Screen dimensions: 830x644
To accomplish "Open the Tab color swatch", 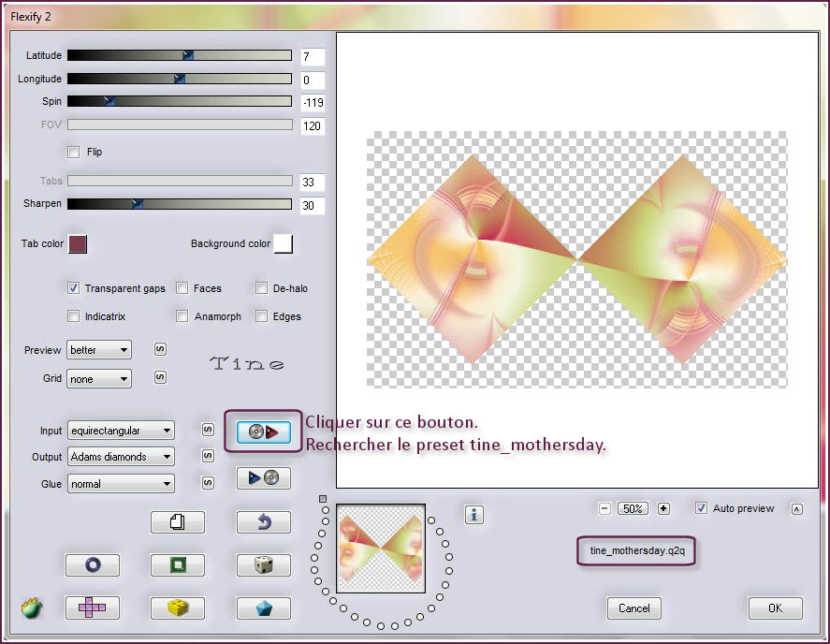I will [78, 244].
